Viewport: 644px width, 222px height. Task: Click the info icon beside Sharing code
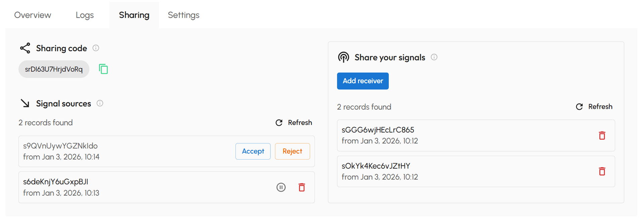(x=96, y=48)
